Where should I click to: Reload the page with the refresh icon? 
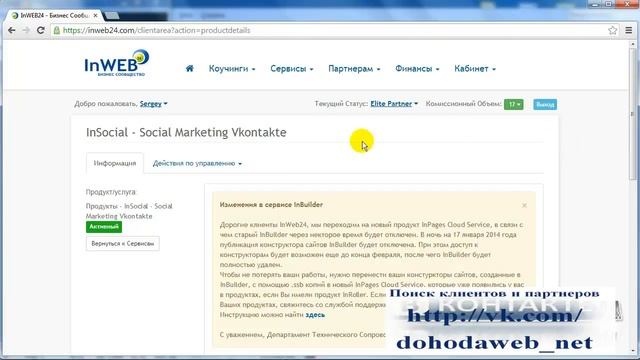pyautogui.click(x=40, y=30)
